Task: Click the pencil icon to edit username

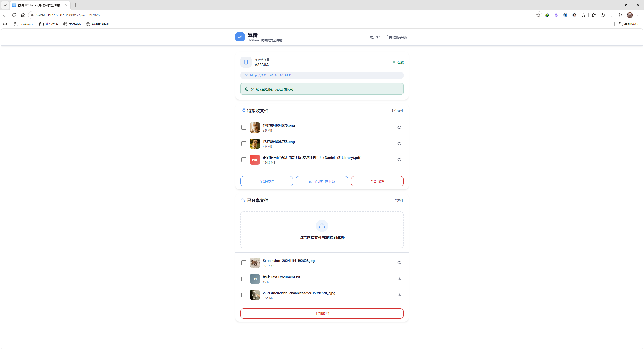Action: click(x=386, y=37)
